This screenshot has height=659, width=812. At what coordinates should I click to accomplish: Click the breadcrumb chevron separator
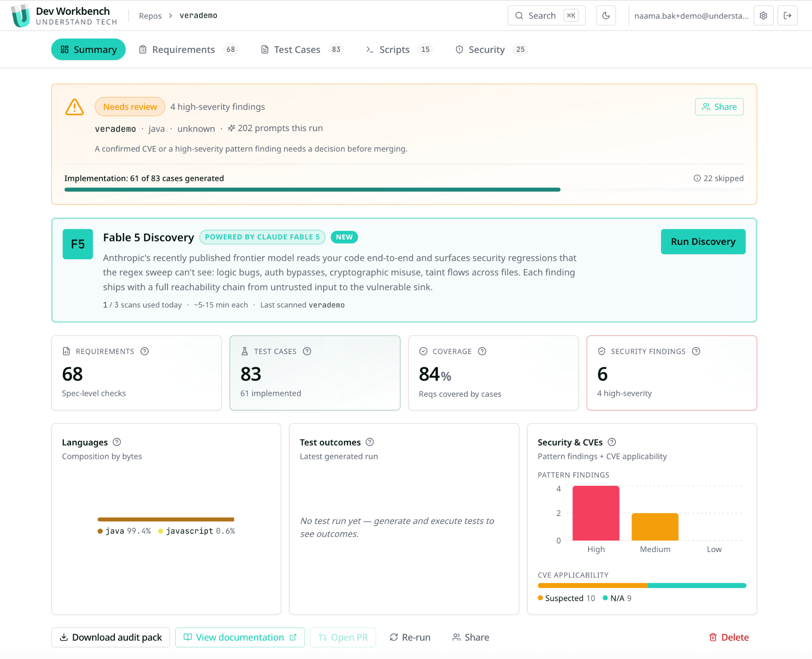(x=170, y=16)
